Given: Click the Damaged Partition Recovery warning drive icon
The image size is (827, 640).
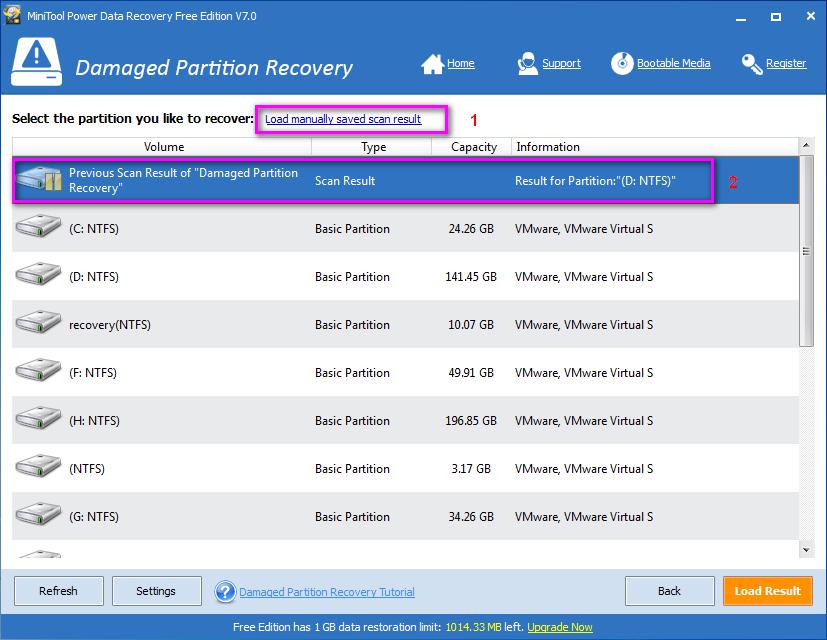Looking at the screenshot, I should coord(36,61).
